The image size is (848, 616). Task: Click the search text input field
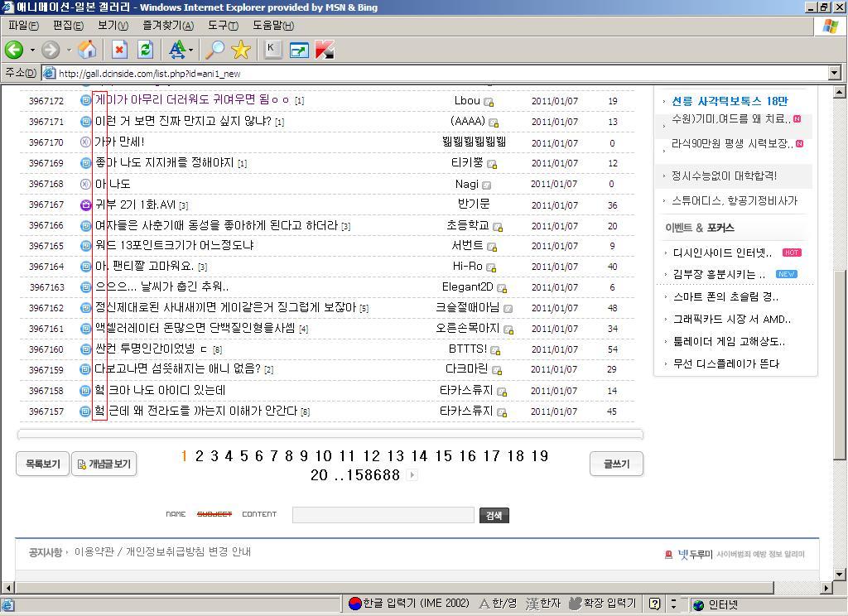point(383,515)
